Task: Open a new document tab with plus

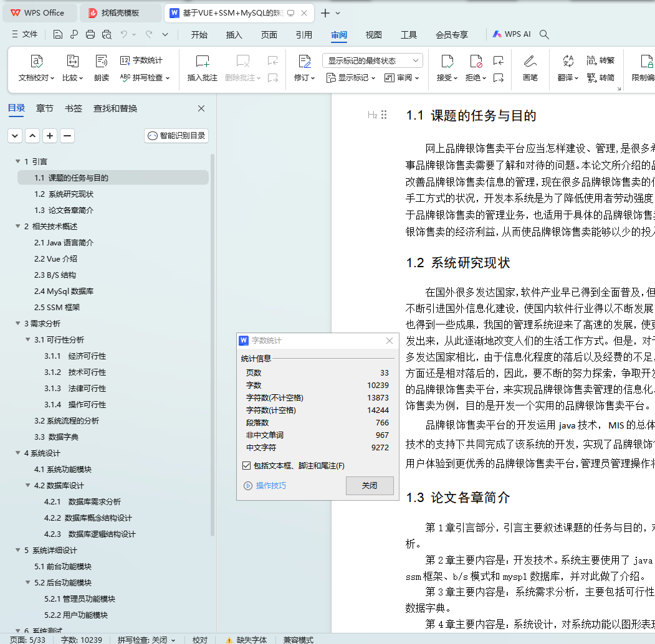Action: [325, 13]
